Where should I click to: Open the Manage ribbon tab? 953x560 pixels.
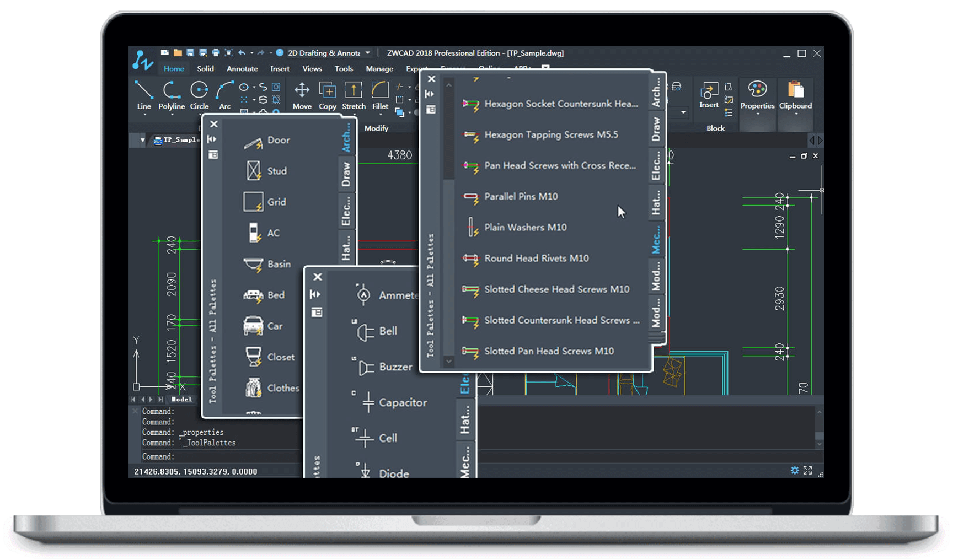pyautogui.click(x=379, y=68)
